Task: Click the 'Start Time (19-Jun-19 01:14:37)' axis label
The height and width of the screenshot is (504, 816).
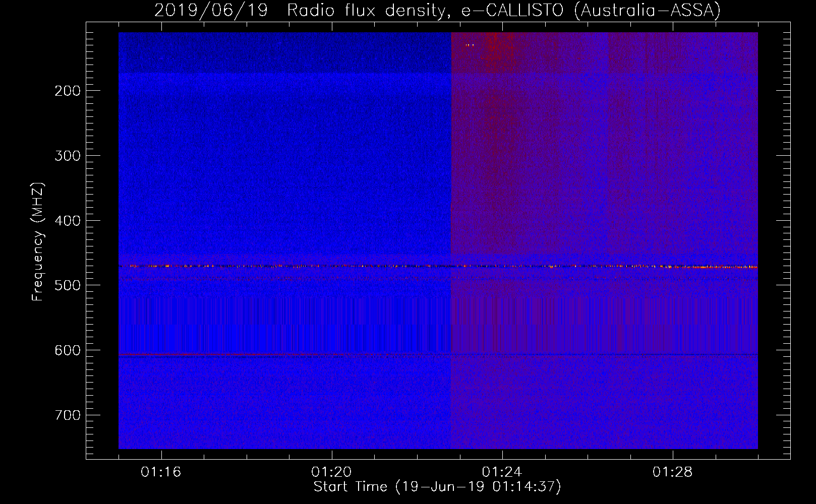Action: tap(437, 487)
